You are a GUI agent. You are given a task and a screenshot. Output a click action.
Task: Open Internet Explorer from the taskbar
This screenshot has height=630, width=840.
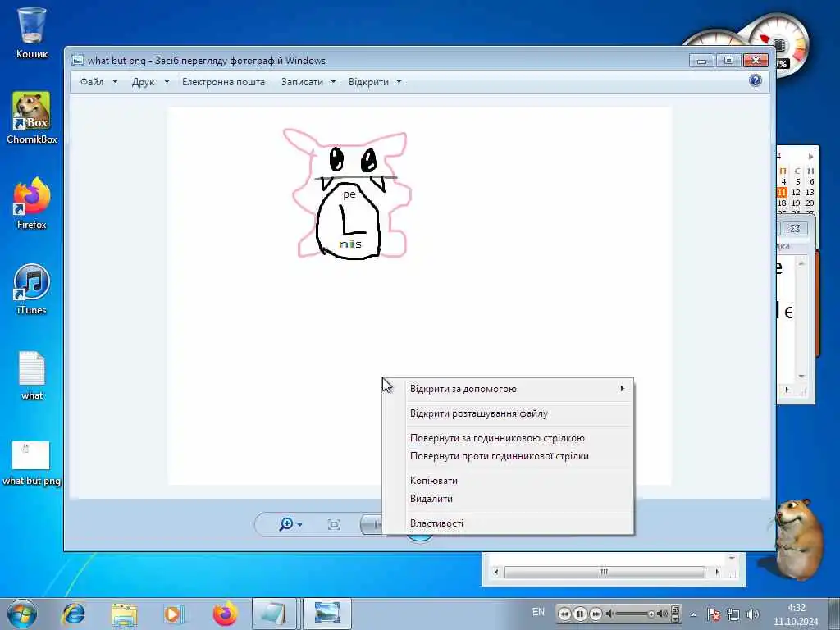(x=73, y=614)
